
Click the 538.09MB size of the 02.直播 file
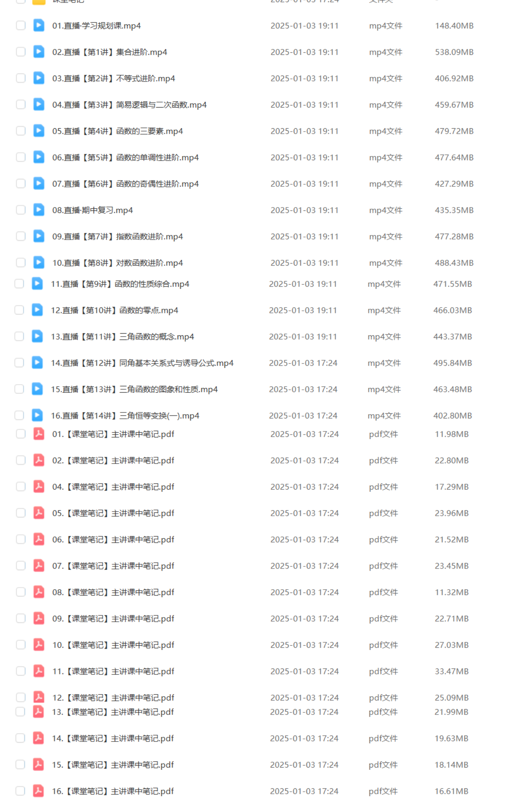point(454,52)
